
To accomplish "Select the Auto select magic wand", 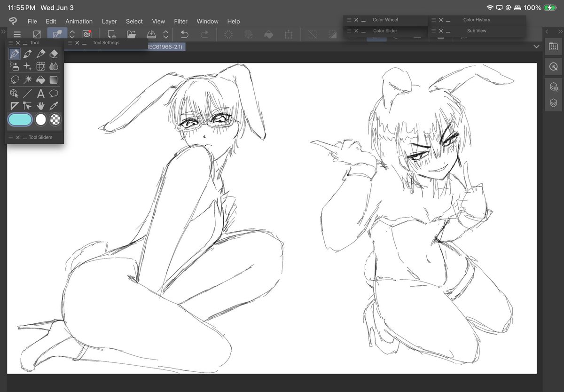I will [28, 80].
